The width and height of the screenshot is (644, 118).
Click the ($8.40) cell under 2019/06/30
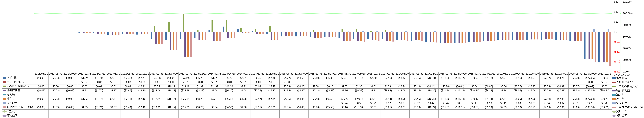point(518,78)
